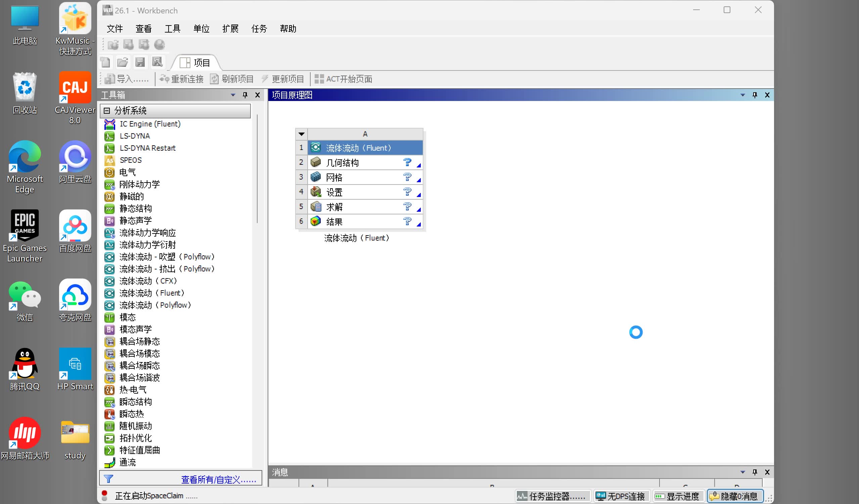Click the Save project toolbar icon

click(x=140, y=62)
